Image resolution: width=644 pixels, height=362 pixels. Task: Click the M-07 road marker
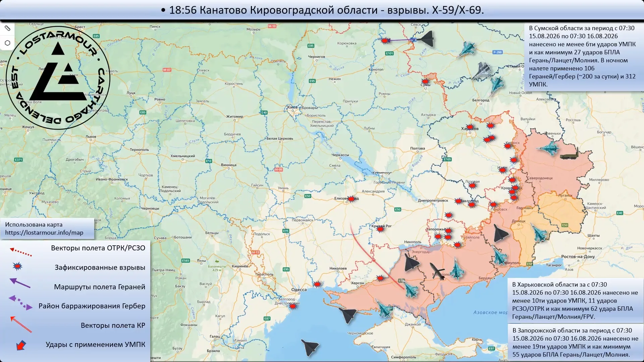pyautogui.click(x=167, y=70)
